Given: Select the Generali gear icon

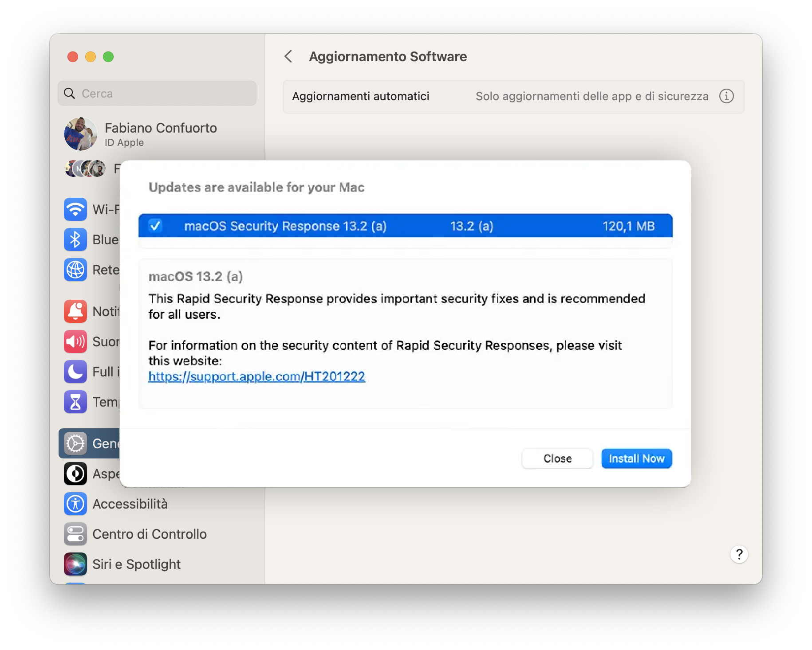Looking at the screenshot, I should click(x=75, y=443).
